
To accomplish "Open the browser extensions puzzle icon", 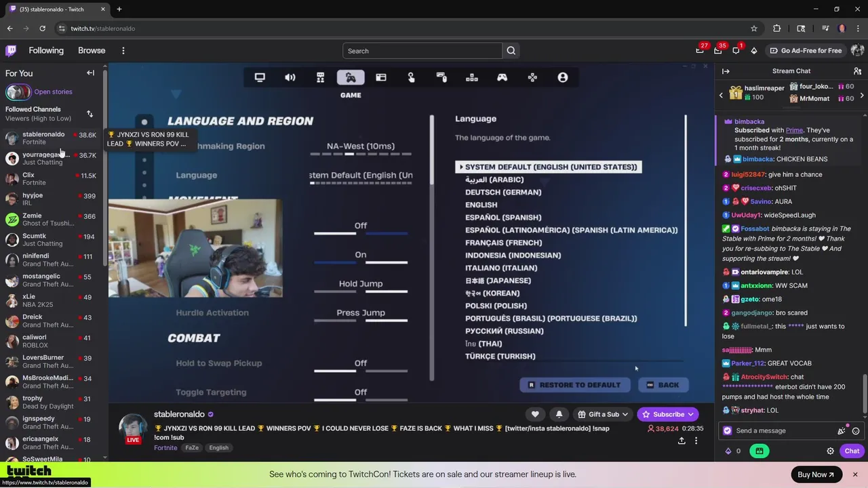I will (x=777, y=28).
